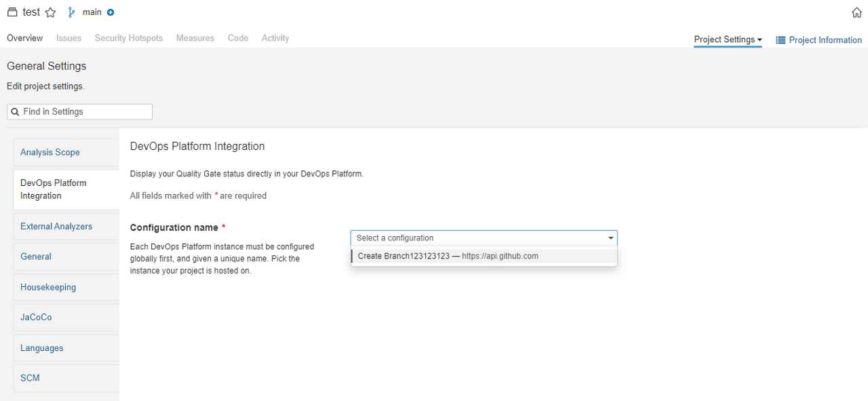Open Analysis Scope settings category
Screen dimensions: 868x401
[66, 153]
